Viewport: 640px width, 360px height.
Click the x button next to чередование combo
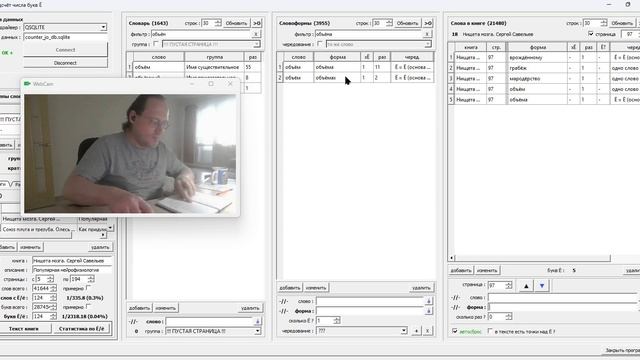(x=427, y=331)
